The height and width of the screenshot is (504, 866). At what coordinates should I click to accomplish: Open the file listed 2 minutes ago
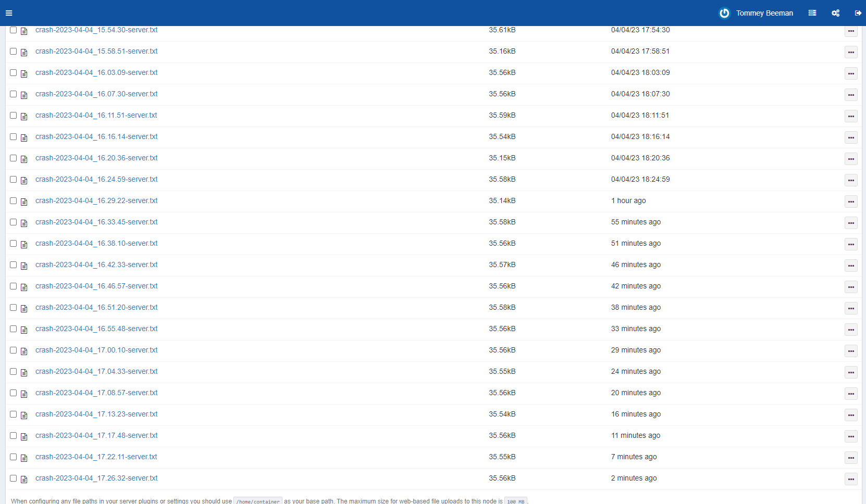[96, 478]
